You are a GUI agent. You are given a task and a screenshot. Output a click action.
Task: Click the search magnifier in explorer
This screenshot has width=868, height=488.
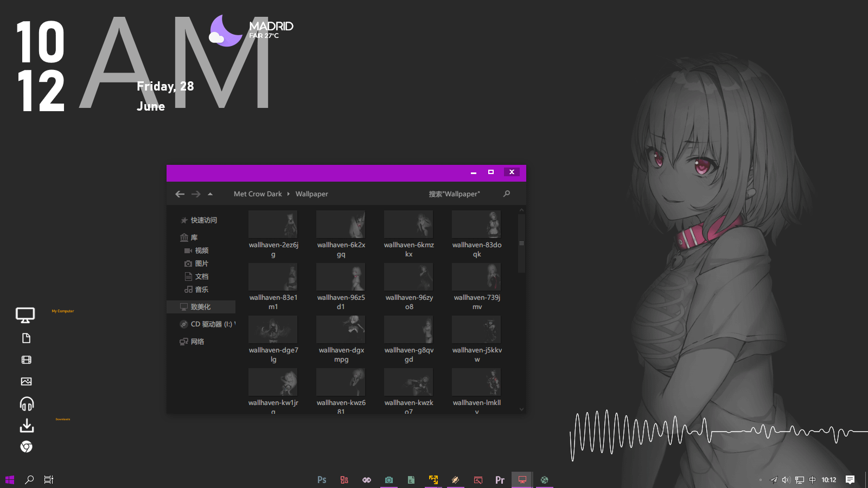coord(507,194)
